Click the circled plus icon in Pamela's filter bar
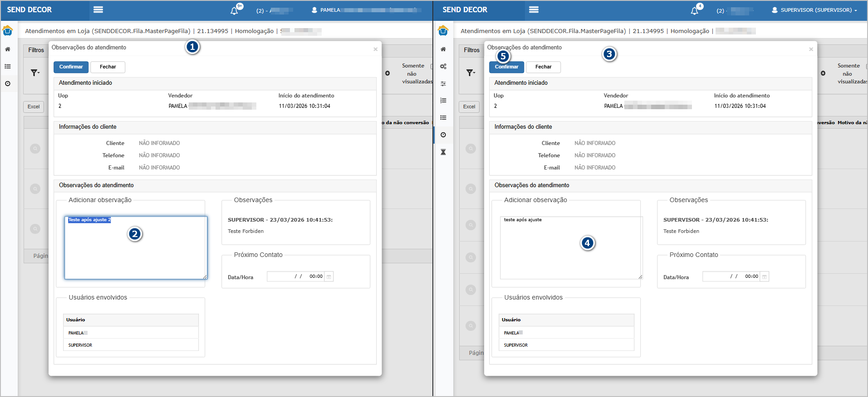 pyautogui.click(x=387, y=73)
